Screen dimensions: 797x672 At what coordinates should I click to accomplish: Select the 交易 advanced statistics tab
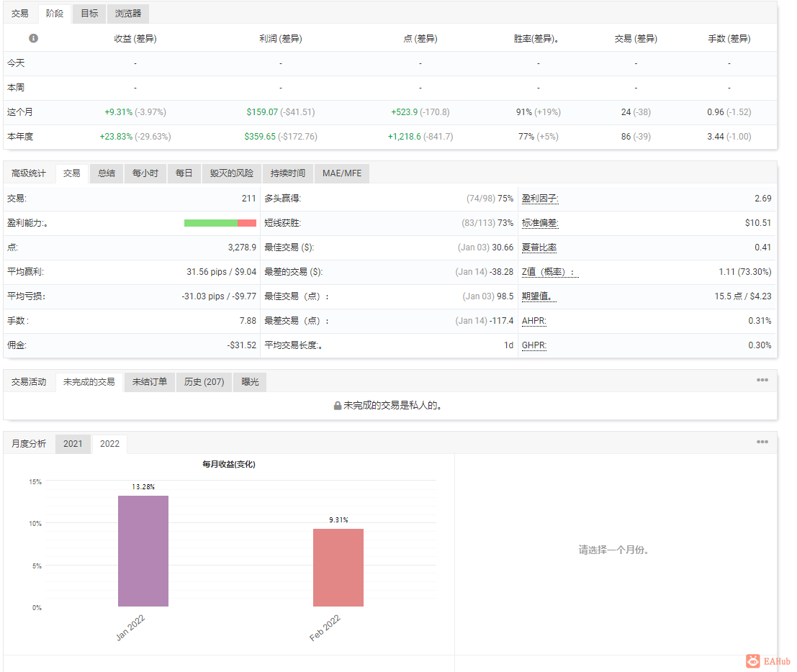(x=71, y=173)
